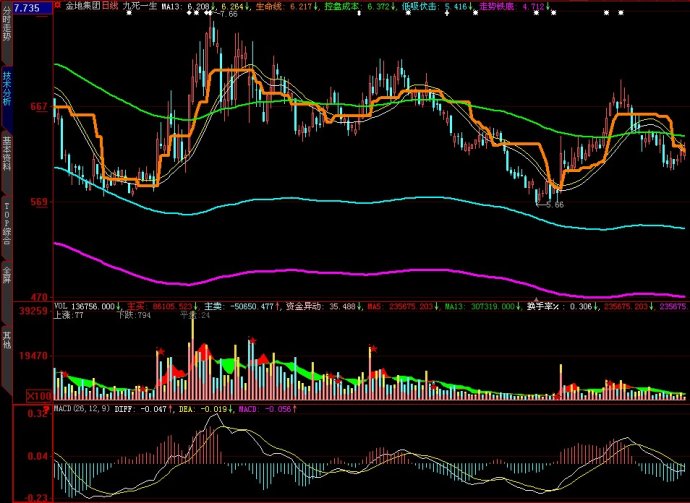This screenshot has width=690, height=503.
Task: Click the 569 price axis label
Action: pos(39,202)
